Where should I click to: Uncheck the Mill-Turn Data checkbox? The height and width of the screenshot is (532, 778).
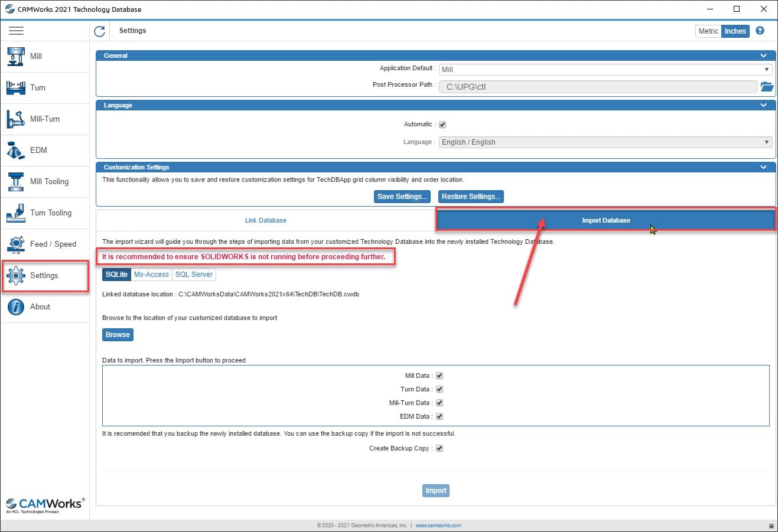click(x=440, y=403)
